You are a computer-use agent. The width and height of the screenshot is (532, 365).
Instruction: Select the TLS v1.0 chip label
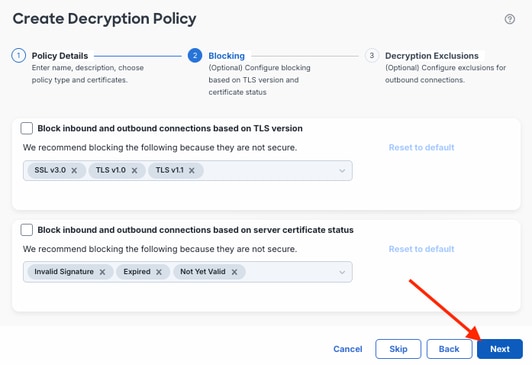pyautogui.click(x=111, y=170)
